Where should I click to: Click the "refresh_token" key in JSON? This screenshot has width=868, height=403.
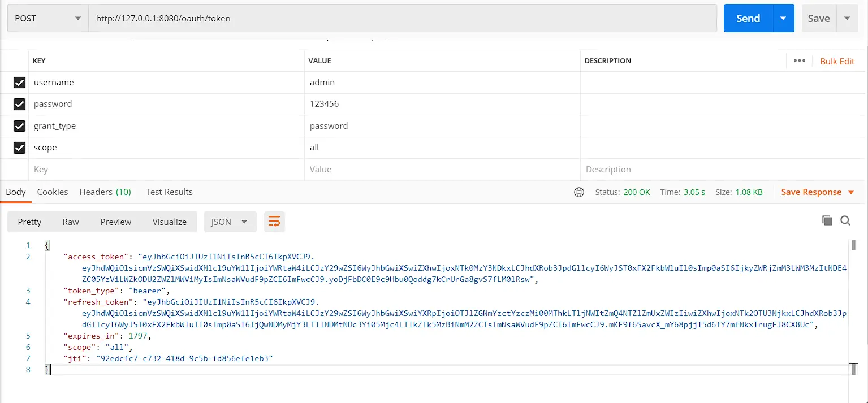coord(98,302)
